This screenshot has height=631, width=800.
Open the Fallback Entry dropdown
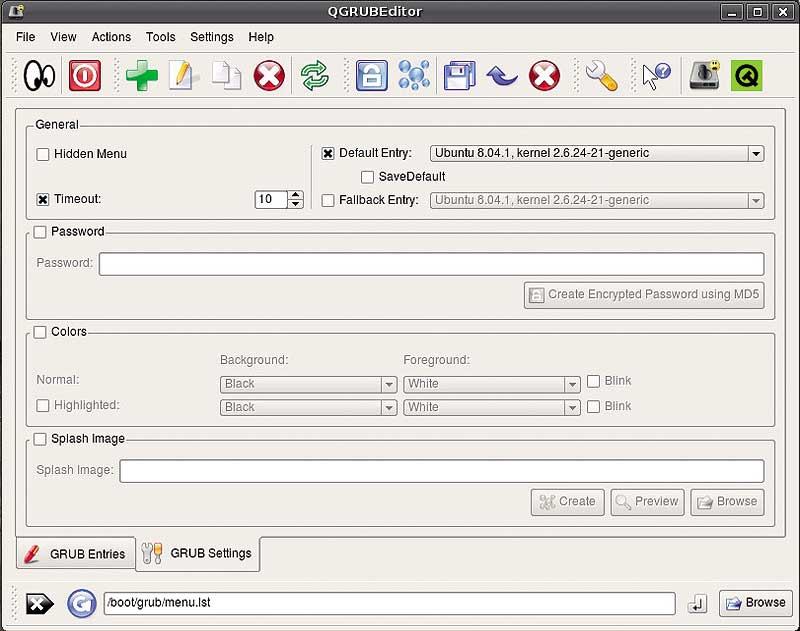(597, 200)
